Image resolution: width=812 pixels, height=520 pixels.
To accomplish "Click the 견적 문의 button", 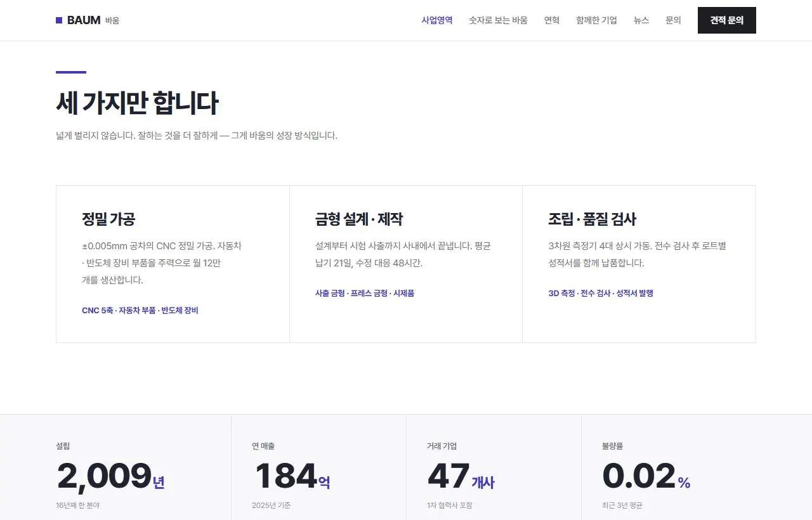I will (727, 20).
